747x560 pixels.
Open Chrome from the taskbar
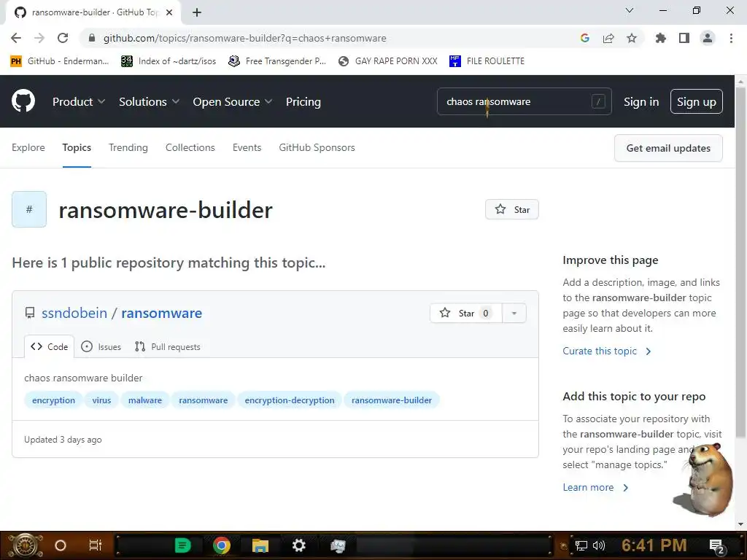[222, 545]
